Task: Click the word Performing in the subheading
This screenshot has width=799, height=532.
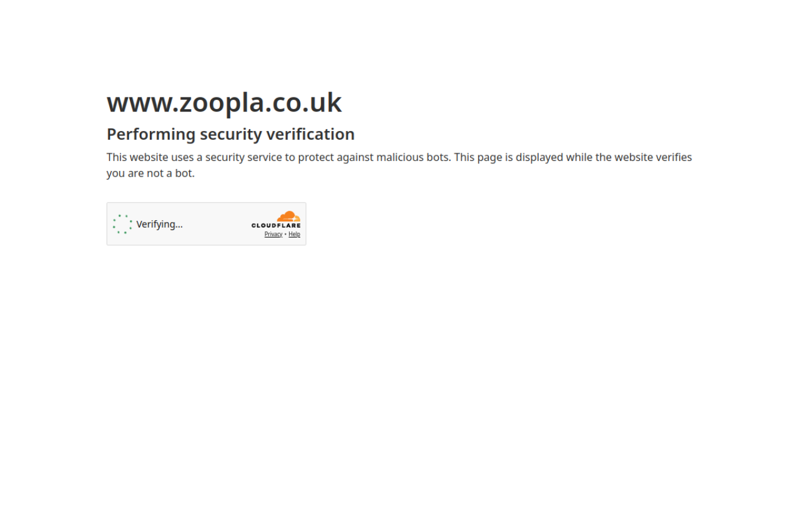Action: pyautogui.click(x=151, y=134)
